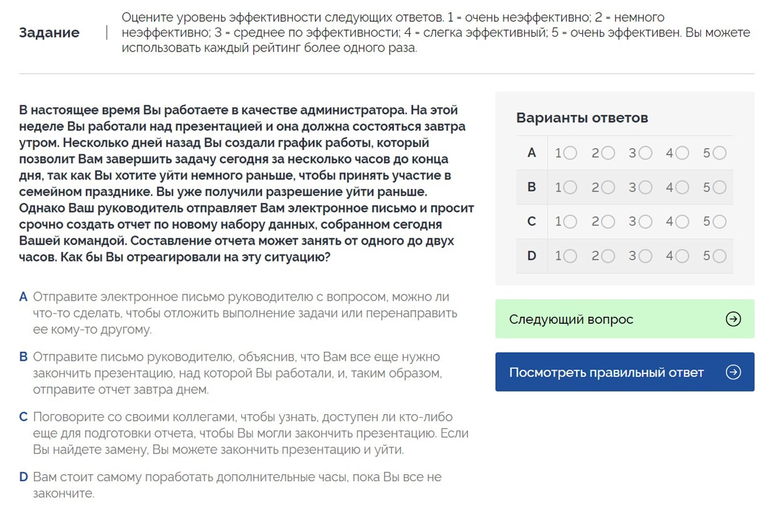Click the arrow icon on Следующий вопрос button
This screenshot has width=775, height=532.
(733, 319)
